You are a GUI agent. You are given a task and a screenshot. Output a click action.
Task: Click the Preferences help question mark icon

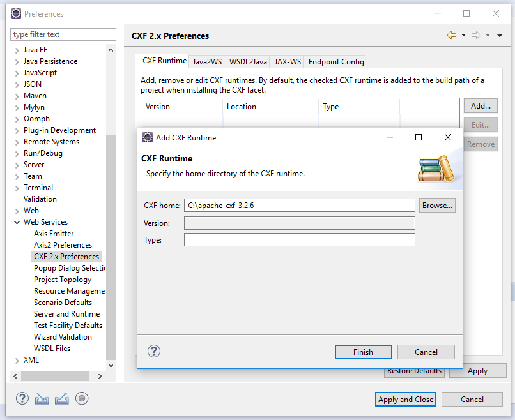pos(22,399)
